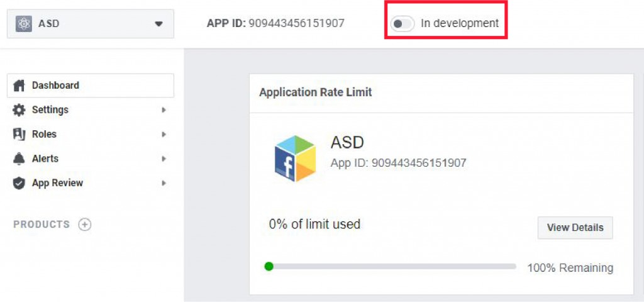
Task: Expand the Roles submenu arrow
Action: pyautogui.click(x=164, y=135)
